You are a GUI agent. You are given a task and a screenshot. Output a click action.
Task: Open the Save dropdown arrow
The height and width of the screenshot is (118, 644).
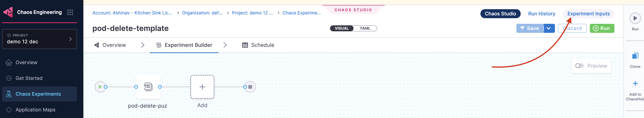(549, 28)
